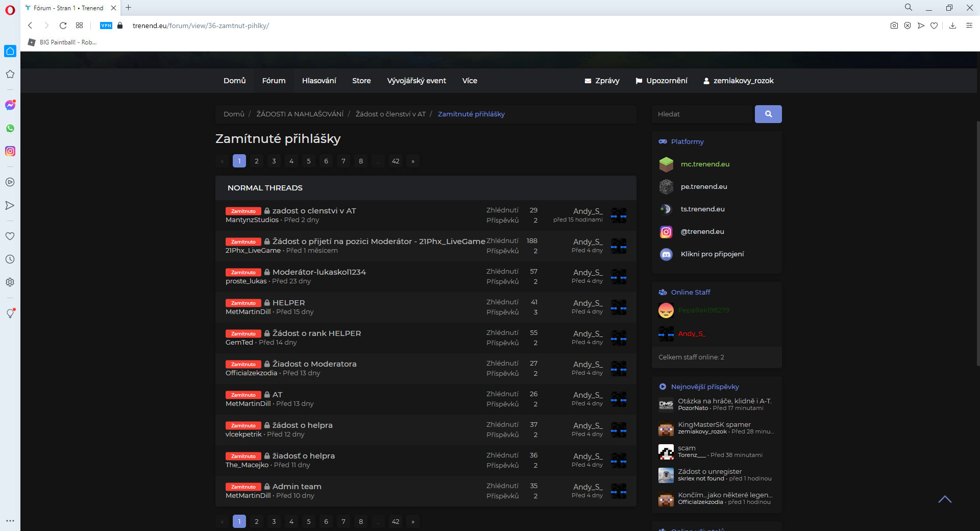Screen dimensions: 980x531
Task: Open the Upozornění notifications dropdown
Action: pyautogui.click(x=661, y=81)
